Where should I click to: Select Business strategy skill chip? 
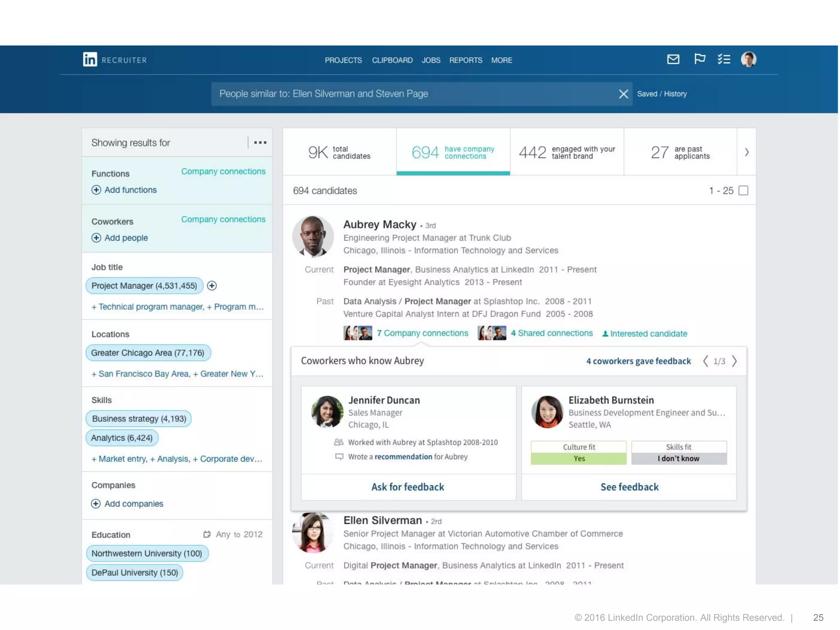click(x=139, y=419)
